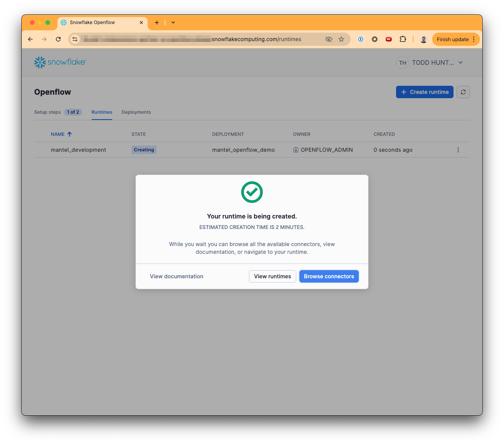Click the STATE column header
Screen dimensions: 504x444
coord(139,134)
